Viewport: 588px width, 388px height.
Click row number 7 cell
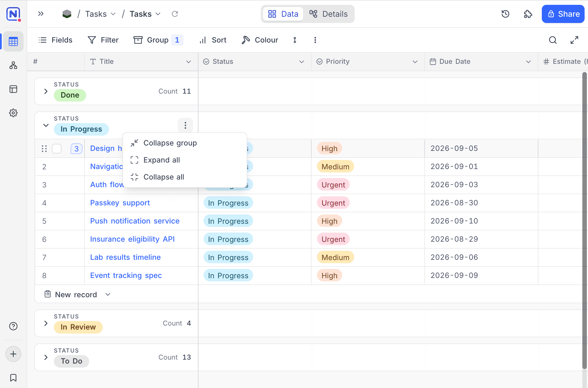tap(60, 257)
